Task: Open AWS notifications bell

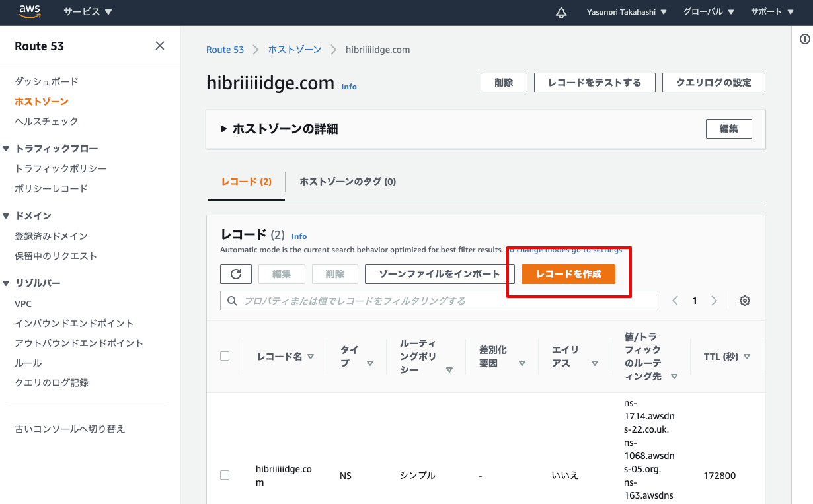Action: pos(561,12)
